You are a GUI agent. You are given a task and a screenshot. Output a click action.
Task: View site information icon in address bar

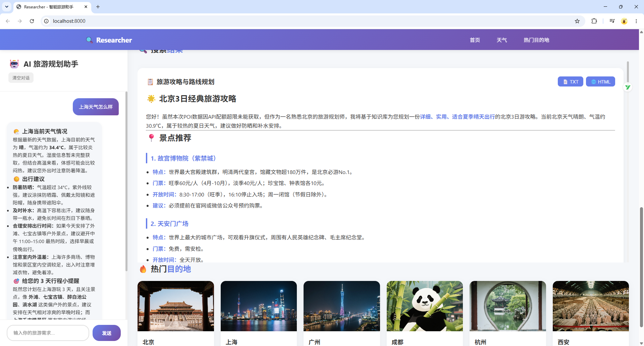(46, 21)
